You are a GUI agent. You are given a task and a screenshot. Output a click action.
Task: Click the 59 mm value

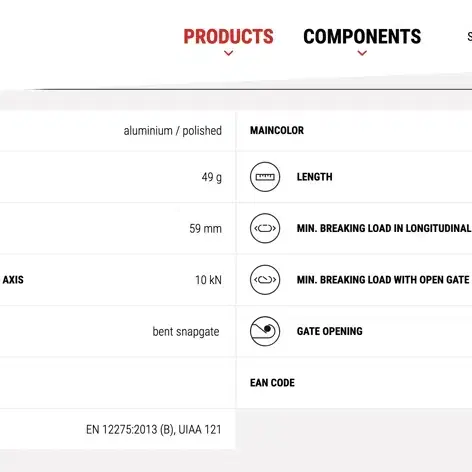click(x=205, y=229)
